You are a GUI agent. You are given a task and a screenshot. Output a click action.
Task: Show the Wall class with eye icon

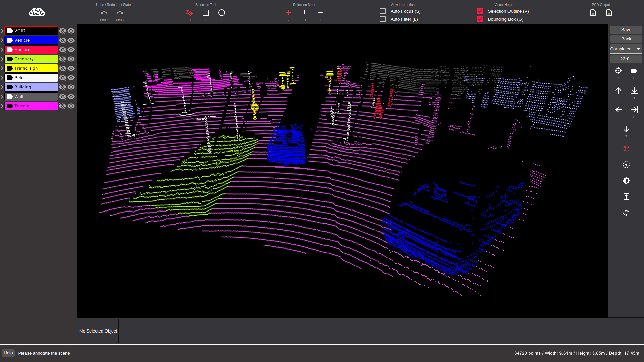point(71,97)
